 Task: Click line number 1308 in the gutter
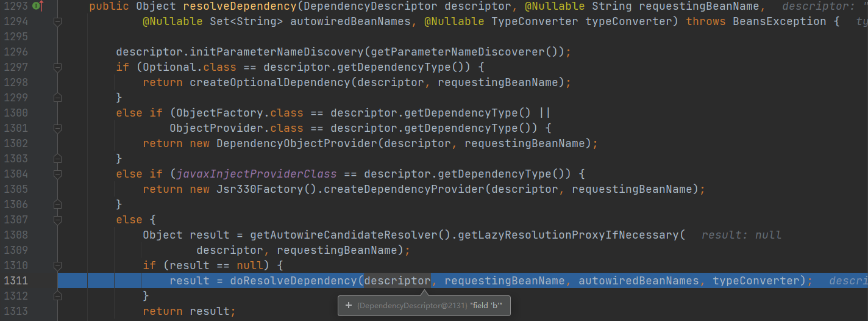(16, 235)
